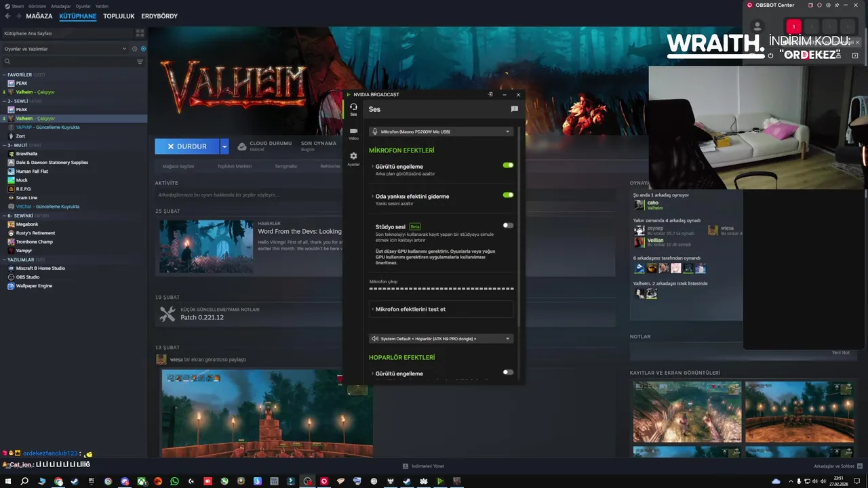Open WhatsApp from the taskbar
The width and height of the screenshot is (868, 488).
pos(174,481)
